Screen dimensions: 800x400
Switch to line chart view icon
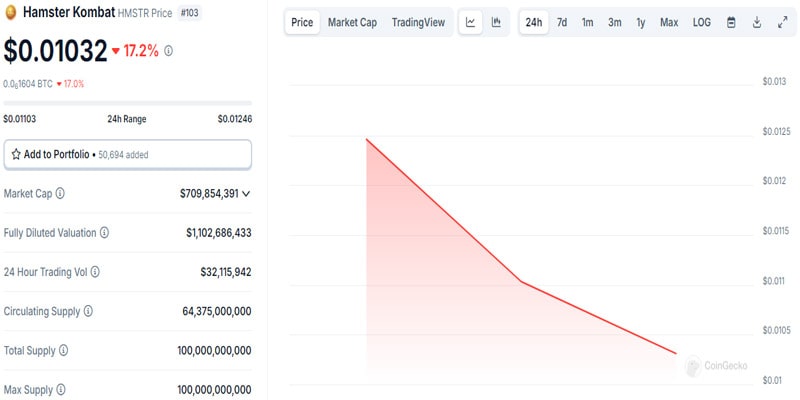[470, 22]
